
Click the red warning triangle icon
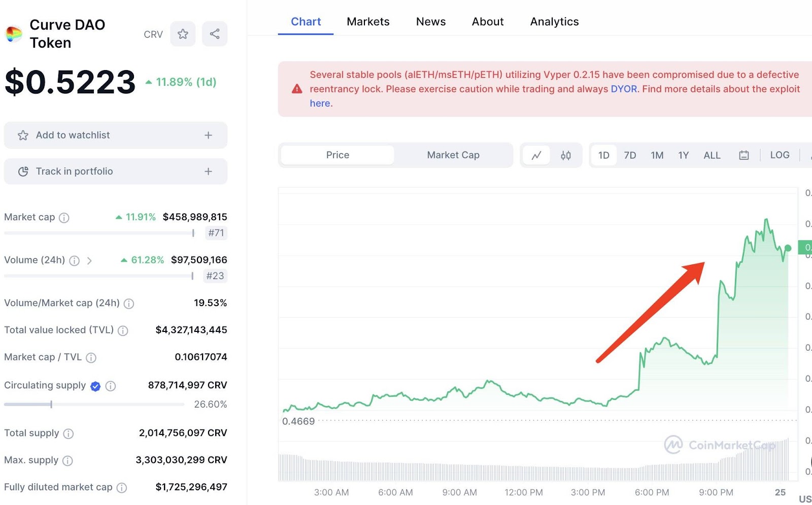coord(297,89)
